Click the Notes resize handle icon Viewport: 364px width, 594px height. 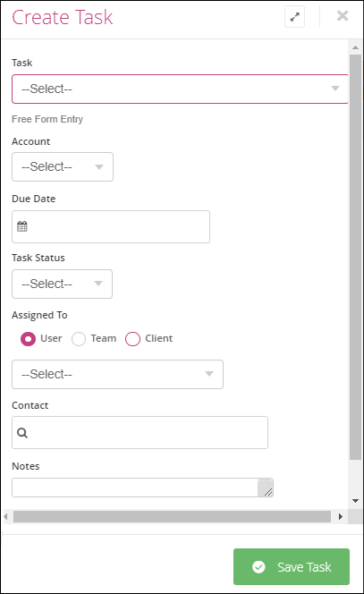point(265,488)
